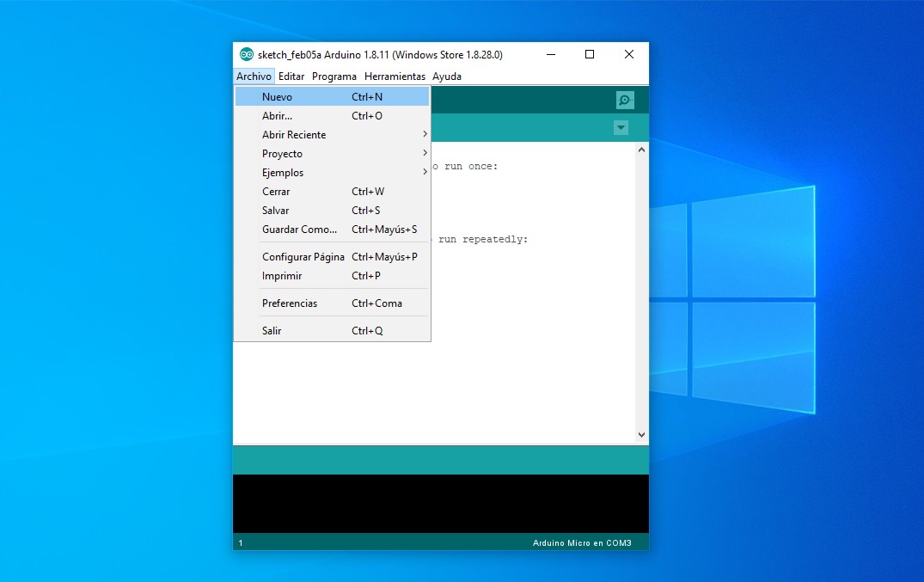Open the Programa menu

click(333, 77)
